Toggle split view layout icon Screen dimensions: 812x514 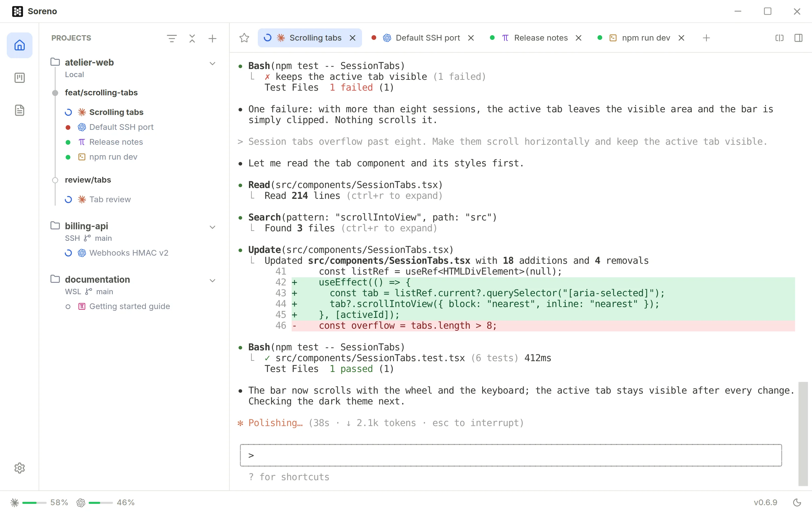(x=780, y=38)
